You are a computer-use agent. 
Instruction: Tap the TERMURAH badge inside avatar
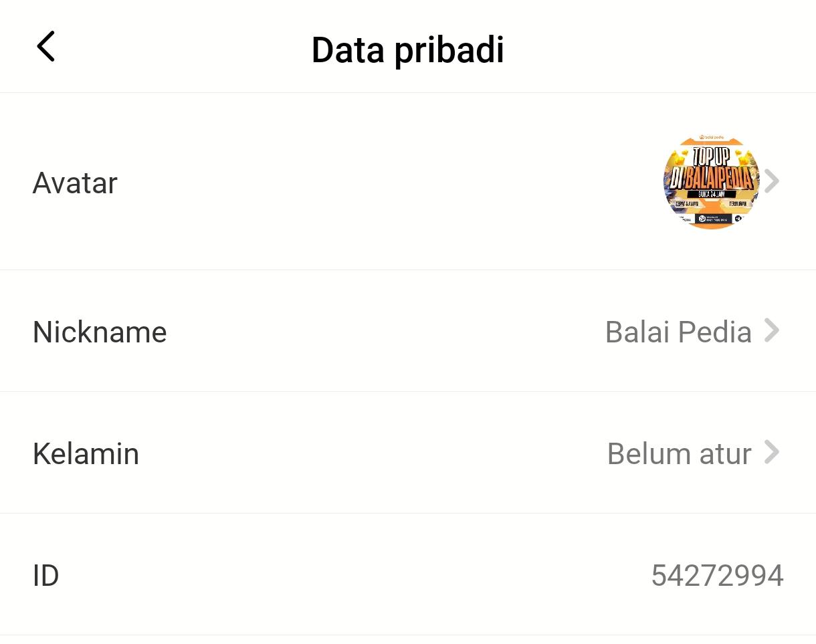tap(738, 203)
